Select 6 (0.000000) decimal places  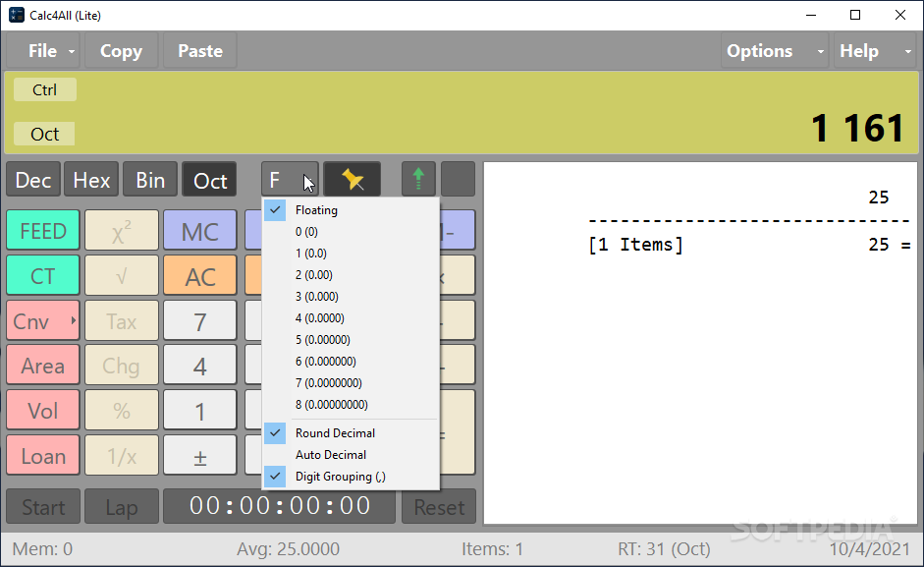pyautogui.click(x=352, y=362)
